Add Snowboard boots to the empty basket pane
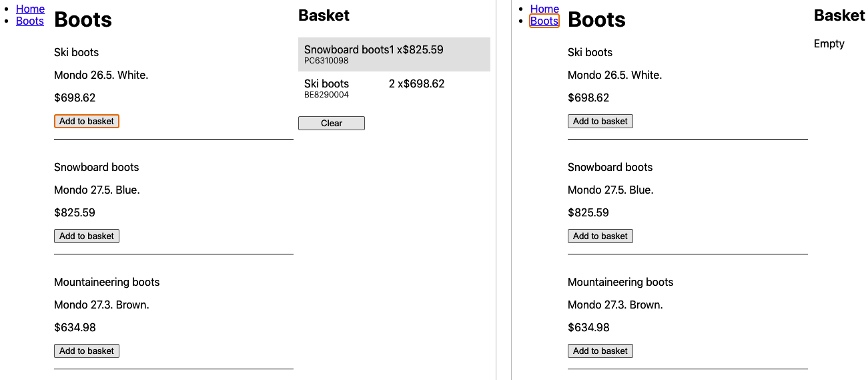This screenshot has height=380, width=868. (600, 236)
